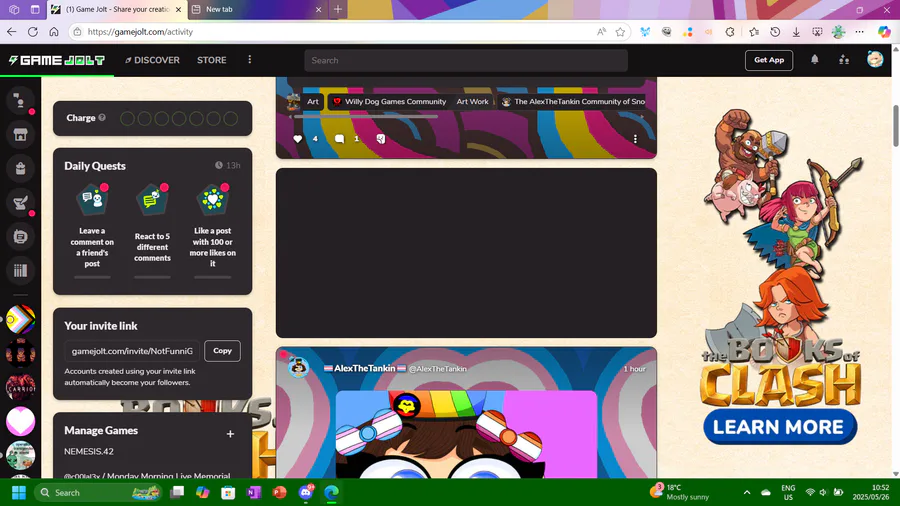Screen dimensions: 900x506
Task: Open browser Settings and more menu
Action: click(859, 32)
